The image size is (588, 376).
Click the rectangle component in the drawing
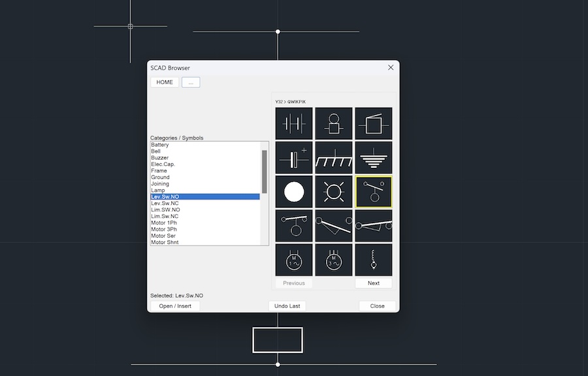[x=278, y=340]
